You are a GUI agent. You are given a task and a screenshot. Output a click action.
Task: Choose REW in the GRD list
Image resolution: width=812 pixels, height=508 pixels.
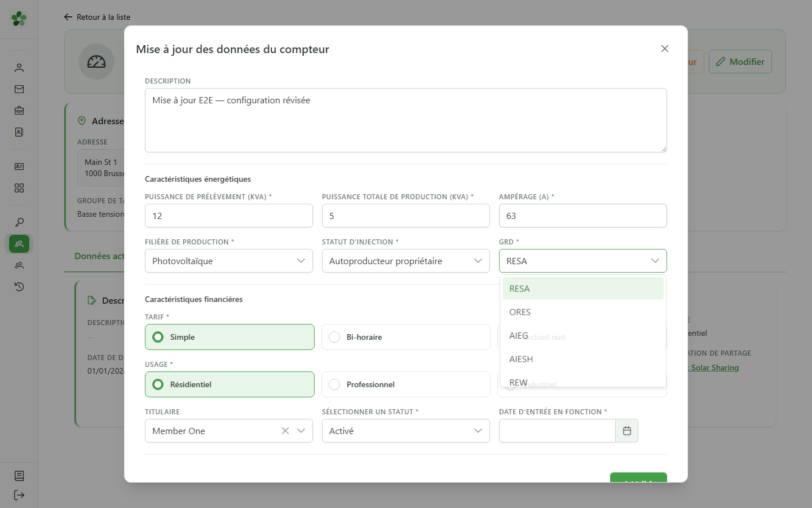pos(583,381)
